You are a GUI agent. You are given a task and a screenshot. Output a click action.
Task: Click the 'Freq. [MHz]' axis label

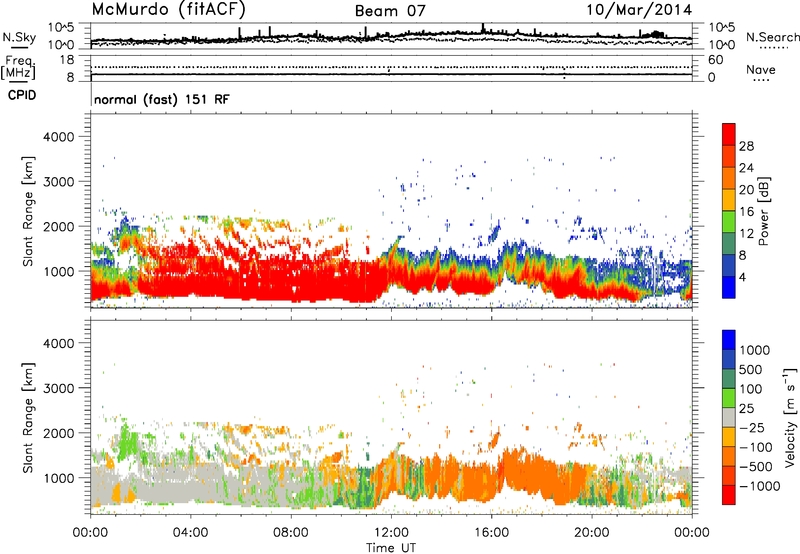[18, 68]
